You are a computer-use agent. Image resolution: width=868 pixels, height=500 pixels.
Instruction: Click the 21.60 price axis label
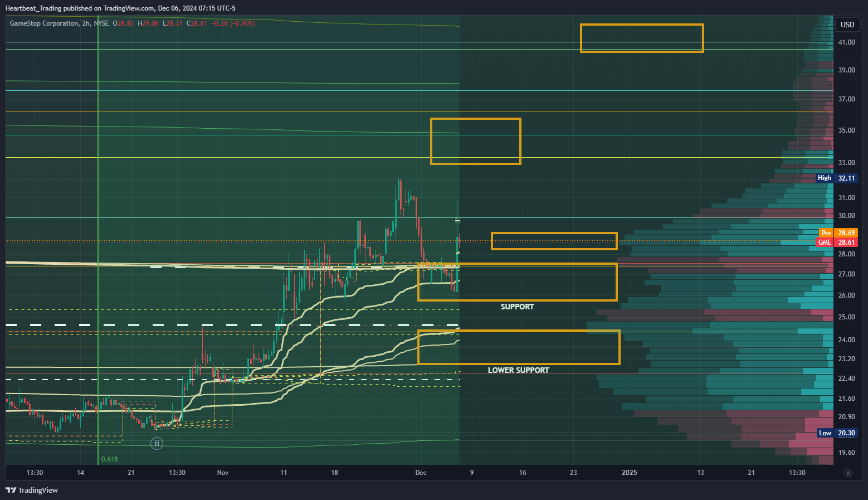click(x=847, y=399)
